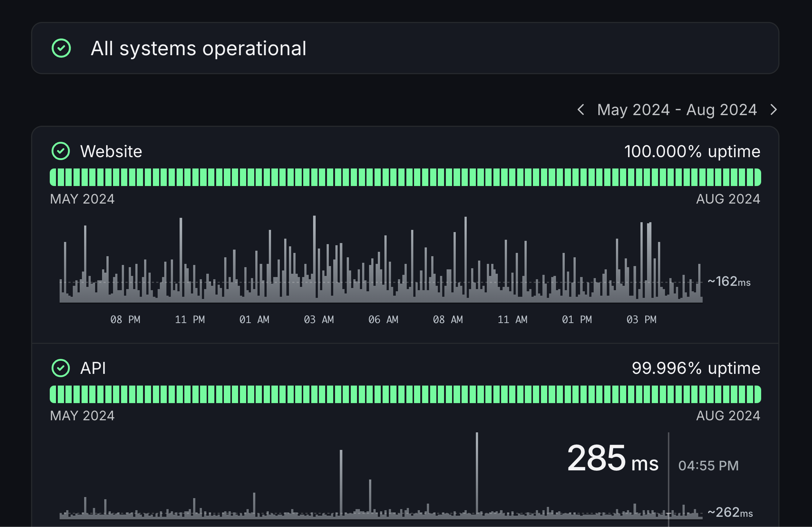Click the tallest spike in API latency chart
Screen dimensions: 812x527
pyautogui.click(x=477, y=475)
